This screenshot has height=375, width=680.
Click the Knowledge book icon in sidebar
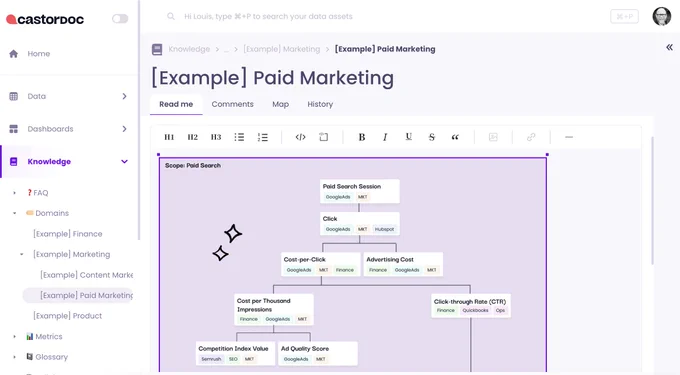[x=13, y=162]
